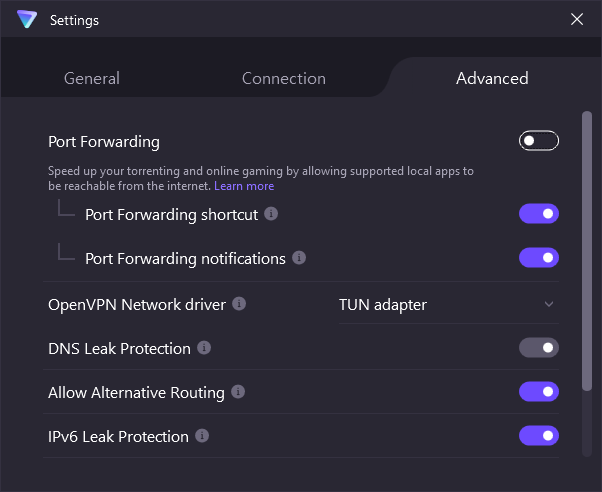
Task: Open the Connection tab
Action: click(x=284, y=78)
